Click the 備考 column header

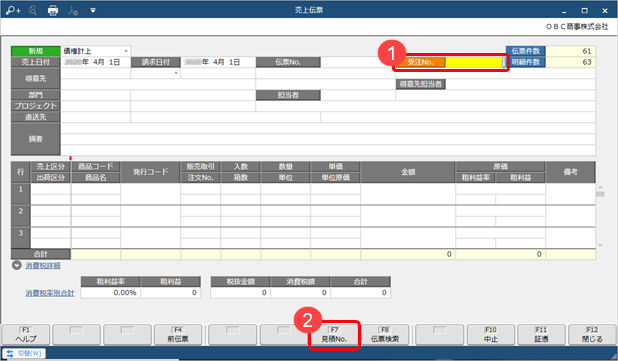click(x=570, y=172)
